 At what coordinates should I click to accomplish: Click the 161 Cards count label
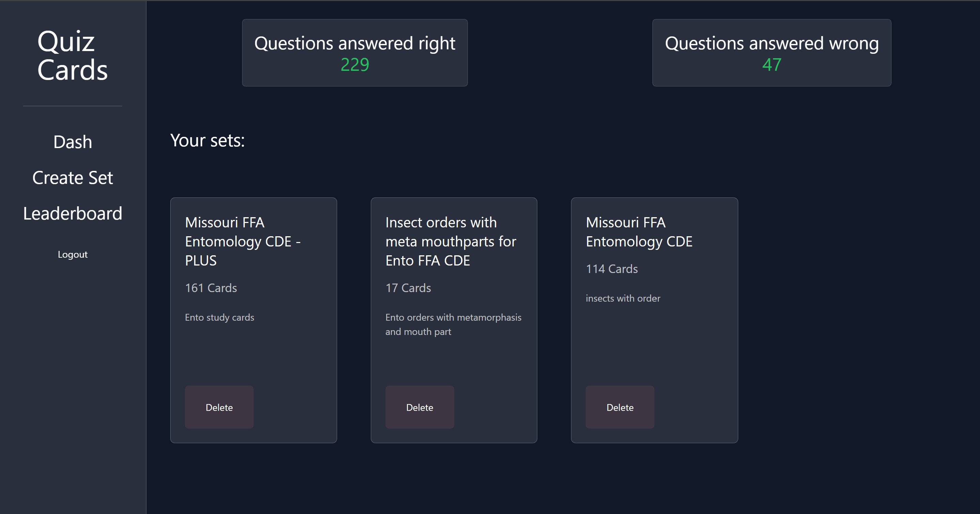[211, 288]
